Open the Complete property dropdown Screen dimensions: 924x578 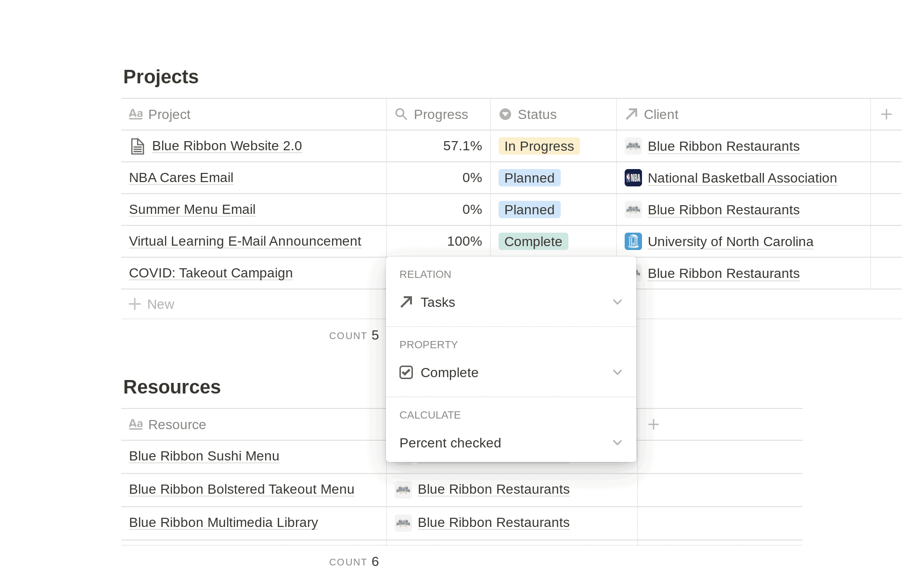[617, 372]
